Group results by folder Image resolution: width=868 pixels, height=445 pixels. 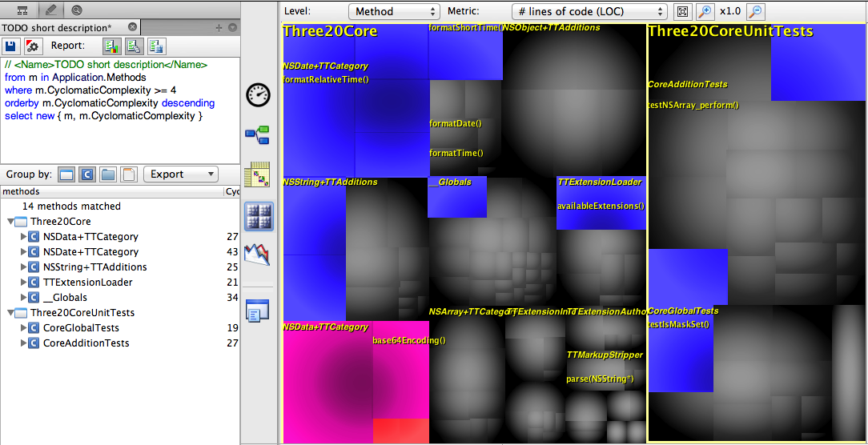pos(108,175)
